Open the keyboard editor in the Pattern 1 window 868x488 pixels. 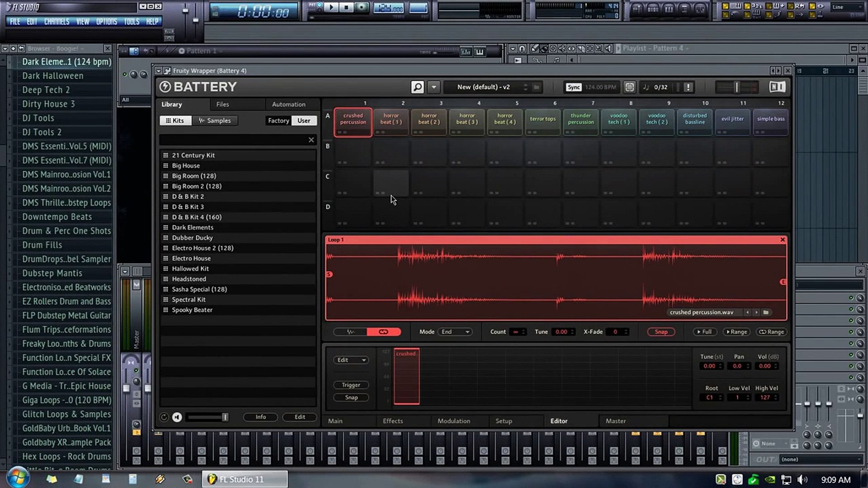tap(479, 52)
